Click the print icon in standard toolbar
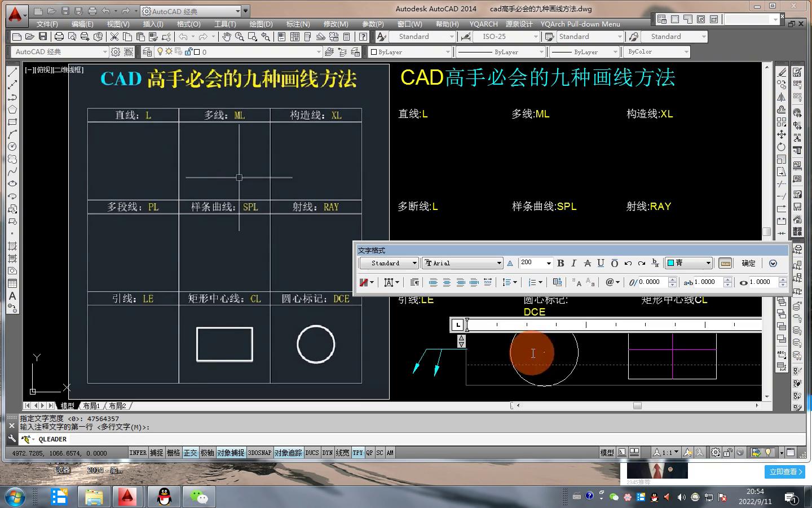 point(59,37)
